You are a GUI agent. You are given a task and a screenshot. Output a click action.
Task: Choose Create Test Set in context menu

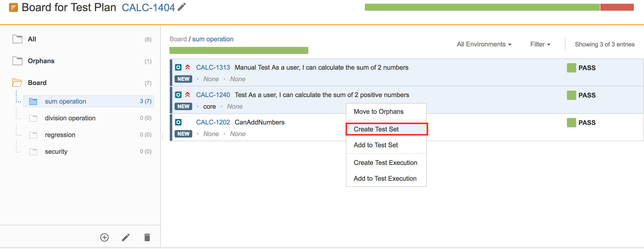coord(386,129)
